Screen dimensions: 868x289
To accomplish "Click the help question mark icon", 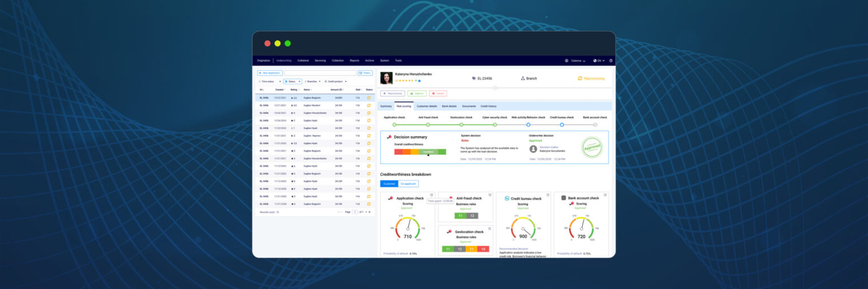I will 611,61.
